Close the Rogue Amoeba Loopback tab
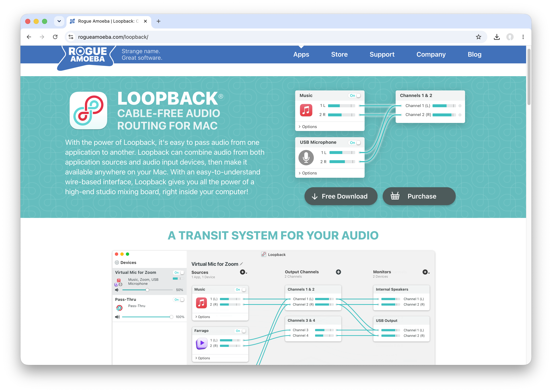The width and height of the screenshot is (552, 392). tap(145, 21)
